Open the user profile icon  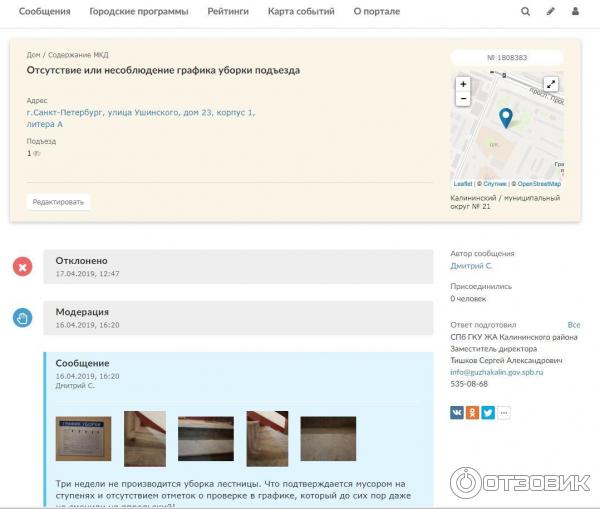click(x=575, y=12)
